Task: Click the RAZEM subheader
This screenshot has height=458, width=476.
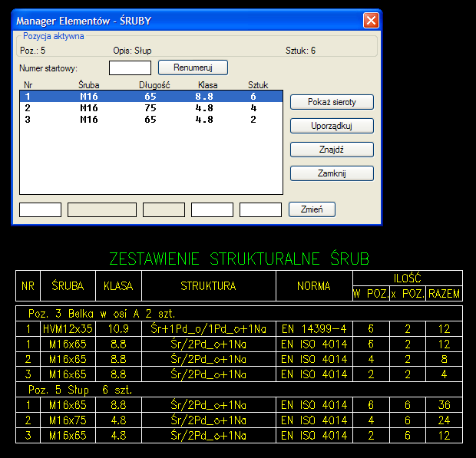Action: pyautogui.click(x=444, y=294)
